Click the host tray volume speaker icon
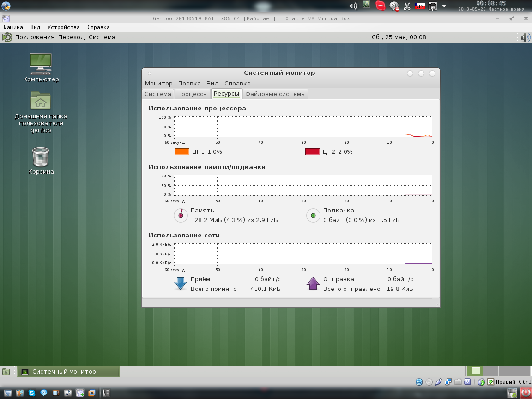 coord(353,6)
